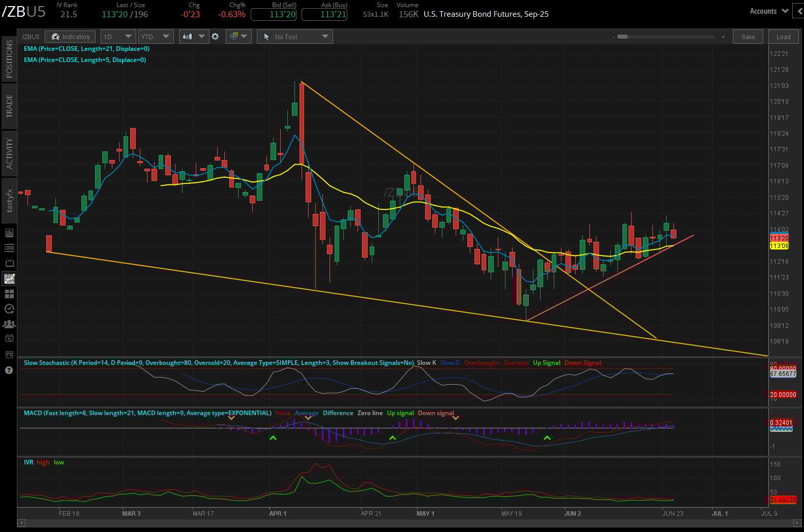Click the Chg -0'23 value
Image resolution: width=804 pixels, height=532 pixels.
(x=190, y=14)
